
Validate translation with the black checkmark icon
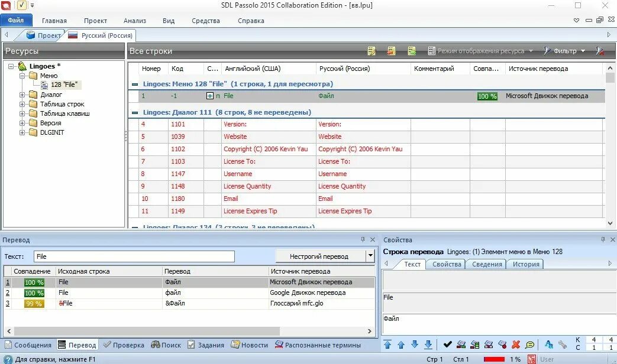447,344
